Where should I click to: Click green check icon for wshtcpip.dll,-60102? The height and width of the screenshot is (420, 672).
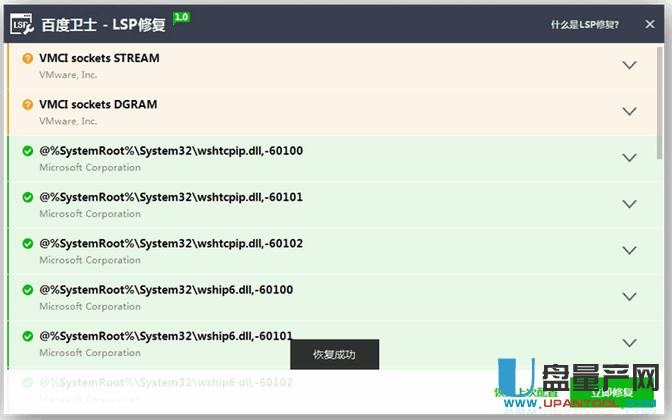pyautogui.click(x=28, y=243)
